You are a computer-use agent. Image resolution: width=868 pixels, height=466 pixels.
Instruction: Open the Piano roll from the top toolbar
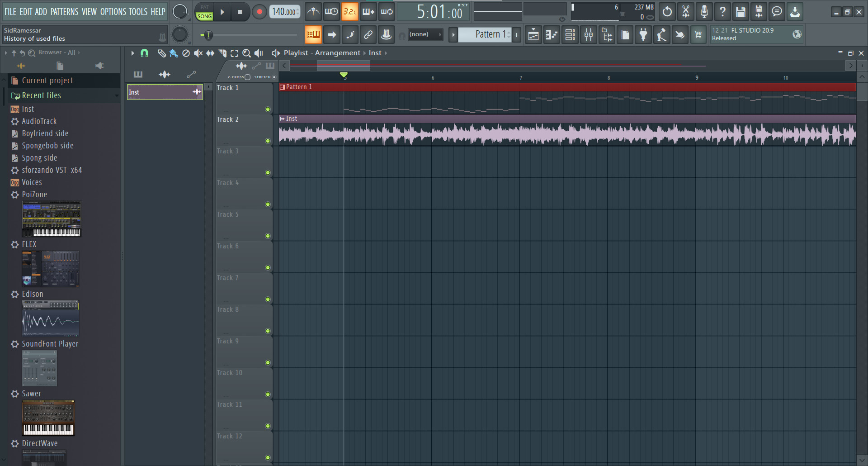pos(552,34)
